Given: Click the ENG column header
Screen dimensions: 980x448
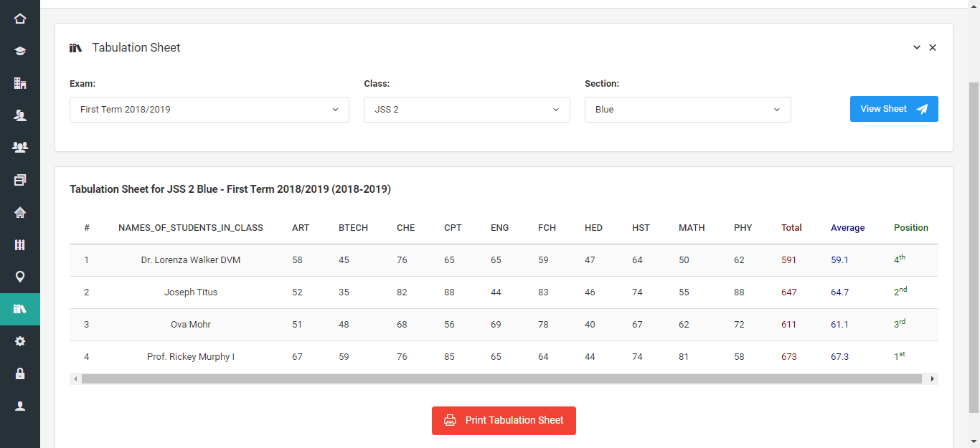Looking at the screenshot, I should pyautogui.click(x=500, y=228).
